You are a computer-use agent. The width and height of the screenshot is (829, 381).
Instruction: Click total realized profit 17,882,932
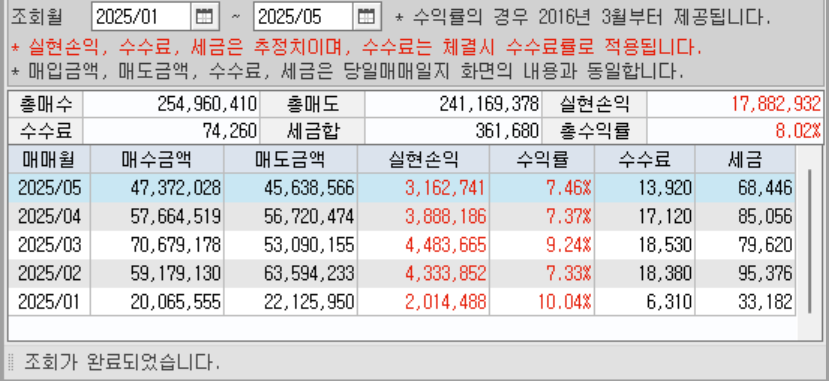[776, 104]
